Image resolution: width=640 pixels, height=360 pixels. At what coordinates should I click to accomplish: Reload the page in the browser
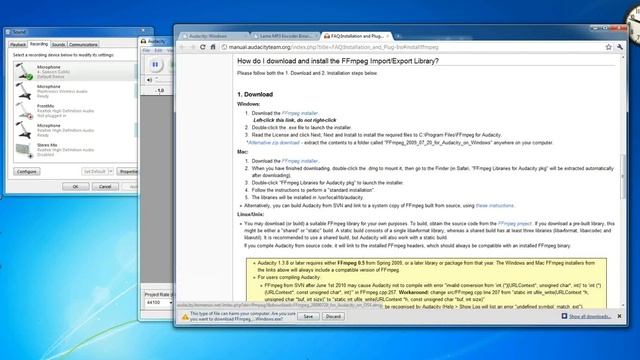202,47
